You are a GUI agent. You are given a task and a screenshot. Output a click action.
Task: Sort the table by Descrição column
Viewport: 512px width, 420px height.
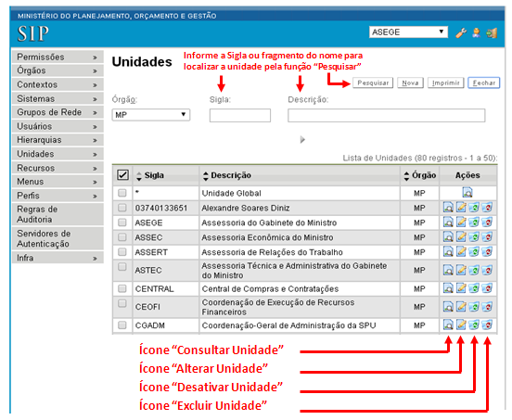click(205, 176)
